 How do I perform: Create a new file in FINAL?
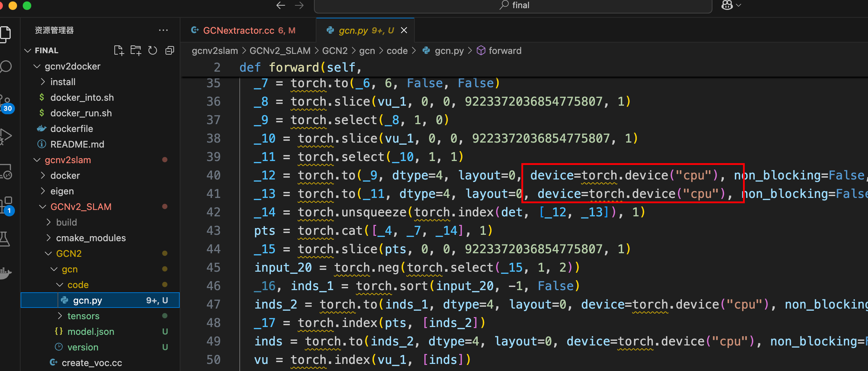(x=119, y=51)
